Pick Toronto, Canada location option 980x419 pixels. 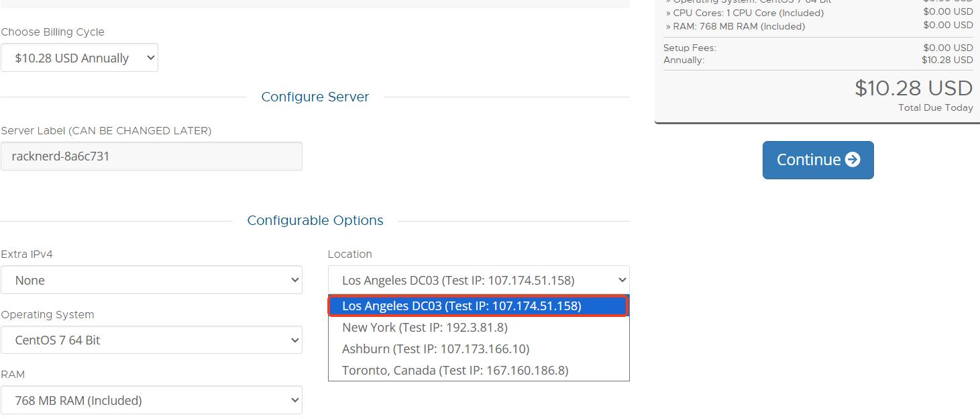pos(455,371)
